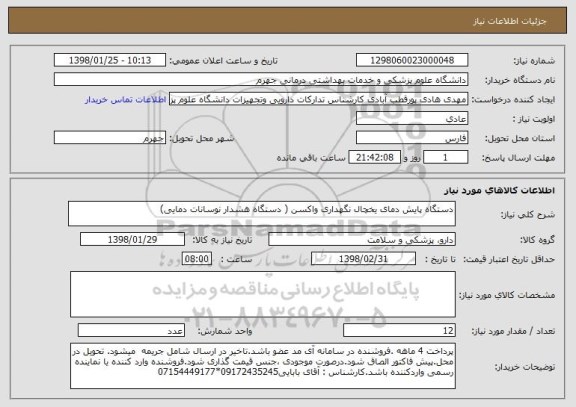The image size is (576, 407).
Task: Click the نام دستگاه خریدار label
Action: coord(520,80)
